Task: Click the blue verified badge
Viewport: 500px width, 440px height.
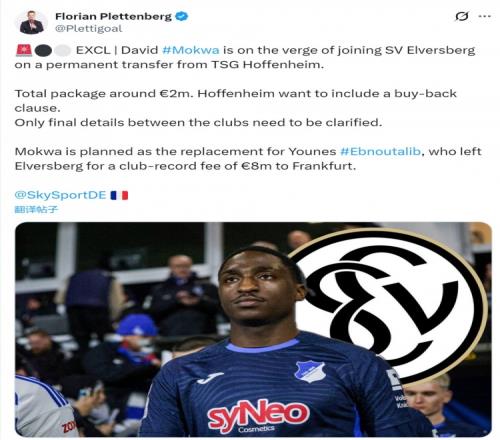Action: pyautogui.click(x=182, y=16)
